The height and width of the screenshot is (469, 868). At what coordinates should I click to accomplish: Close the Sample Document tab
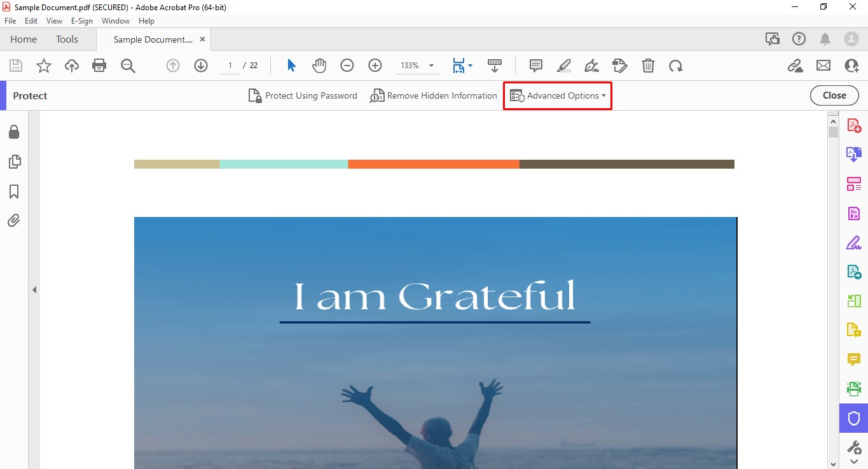pos(202,39)
